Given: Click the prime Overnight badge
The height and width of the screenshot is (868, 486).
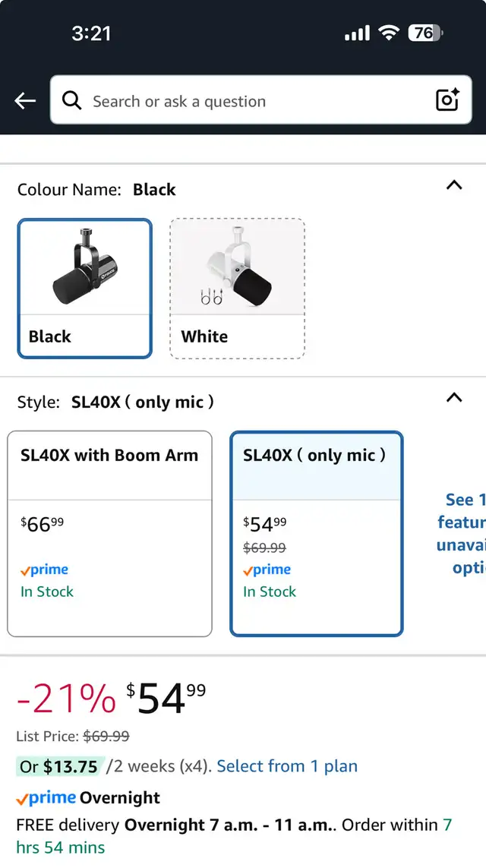Looking at the screenshot, I should click(x=88, y=797).
